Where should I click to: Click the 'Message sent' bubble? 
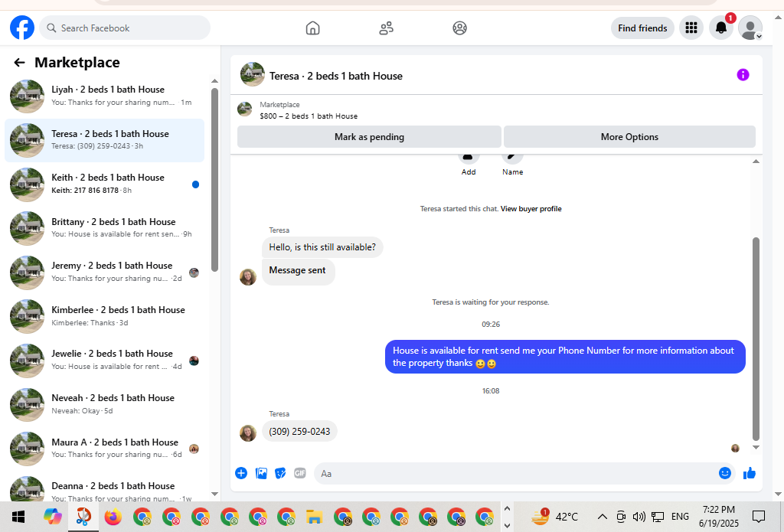298,270
